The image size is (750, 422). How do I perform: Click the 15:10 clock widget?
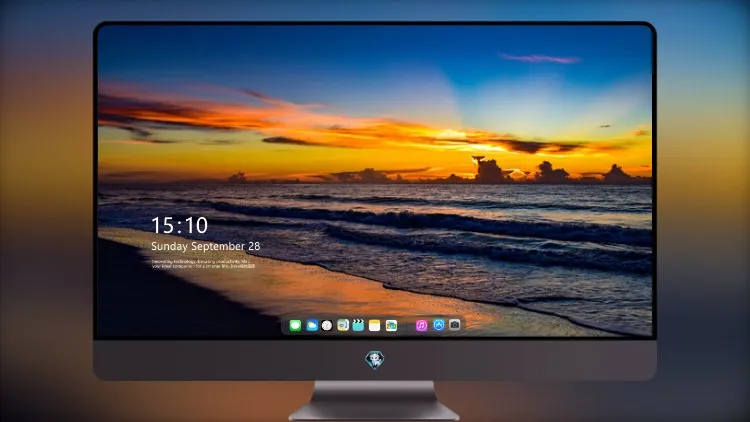pos(180,225)
